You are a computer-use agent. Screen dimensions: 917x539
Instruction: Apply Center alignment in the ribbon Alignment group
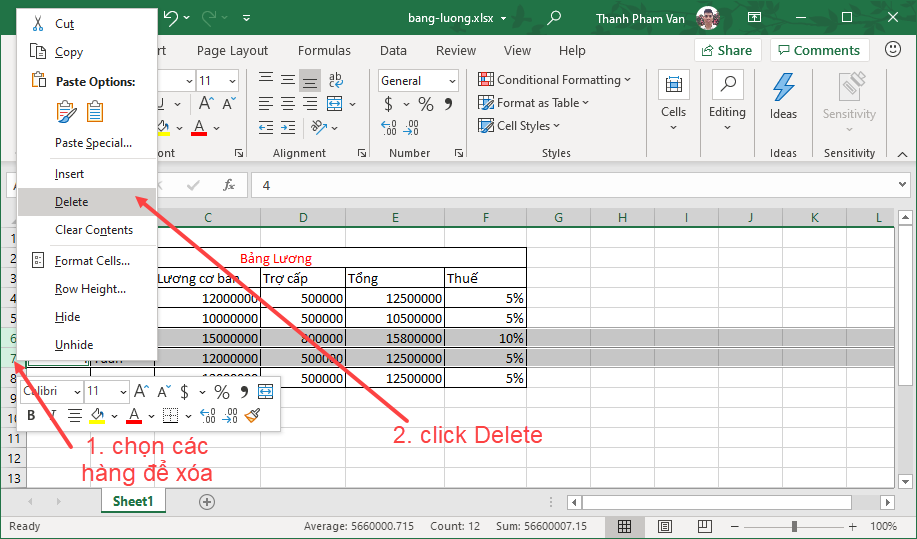288,104
